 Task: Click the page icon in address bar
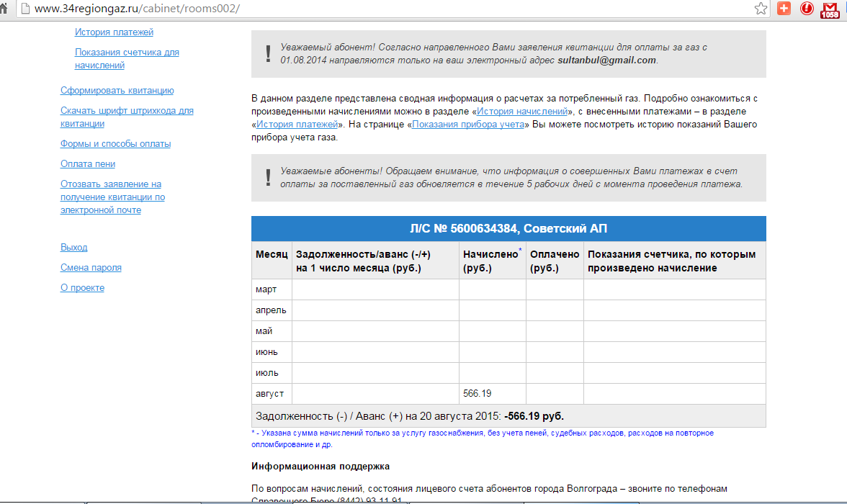click(x=24, y=9)
